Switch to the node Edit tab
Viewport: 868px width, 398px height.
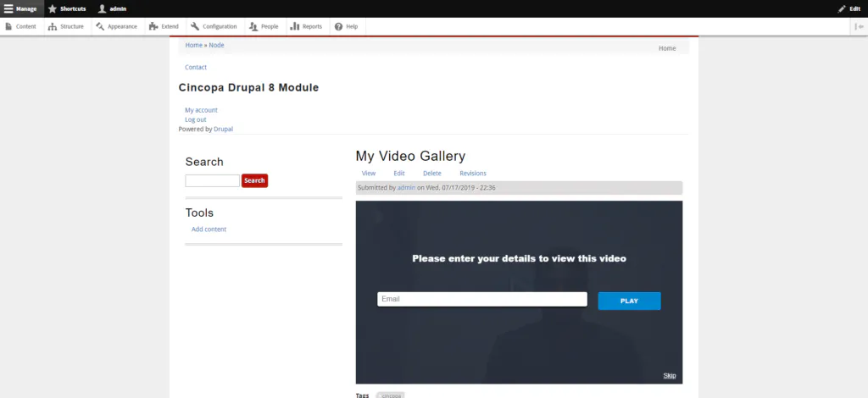pos(399,173)
